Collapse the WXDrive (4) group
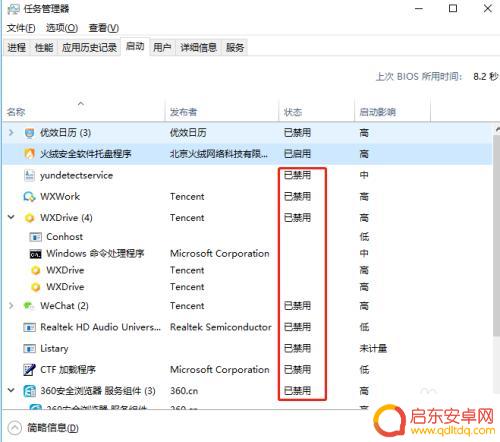 [x=11, y=217]
